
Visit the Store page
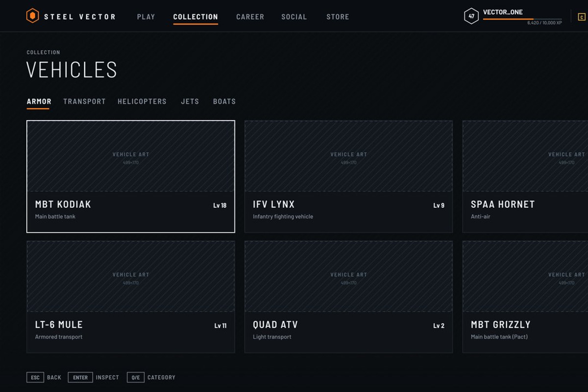338,17
